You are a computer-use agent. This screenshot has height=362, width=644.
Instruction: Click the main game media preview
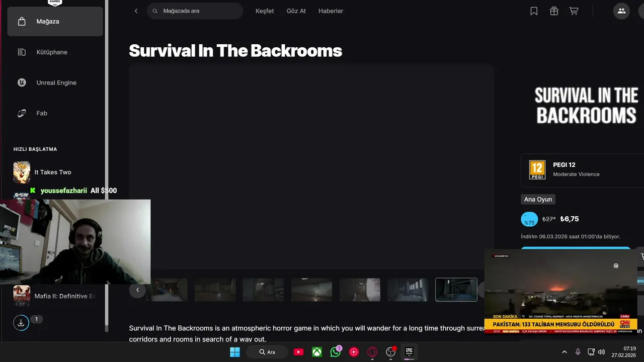[311, 166]
